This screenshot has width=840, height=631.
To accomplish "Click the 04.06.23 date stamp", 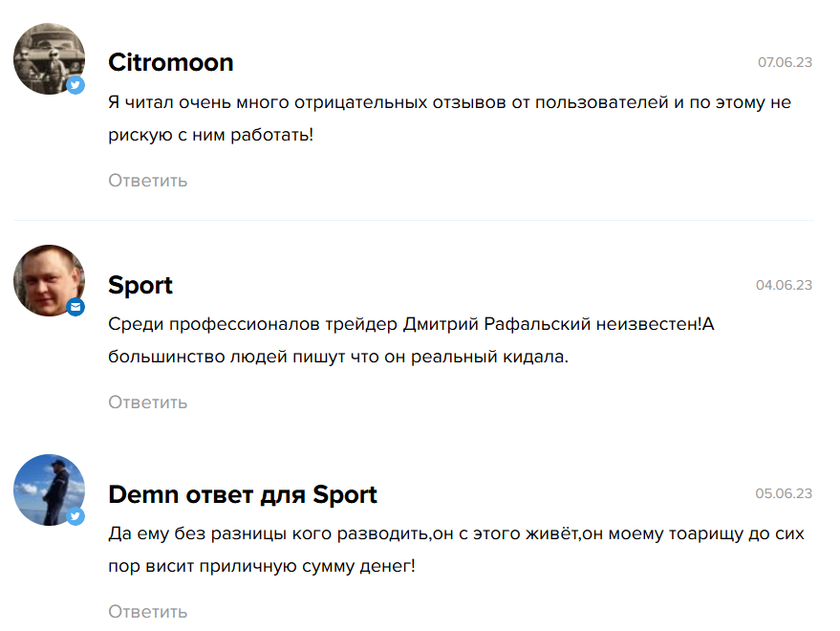I will coord(784,285).
